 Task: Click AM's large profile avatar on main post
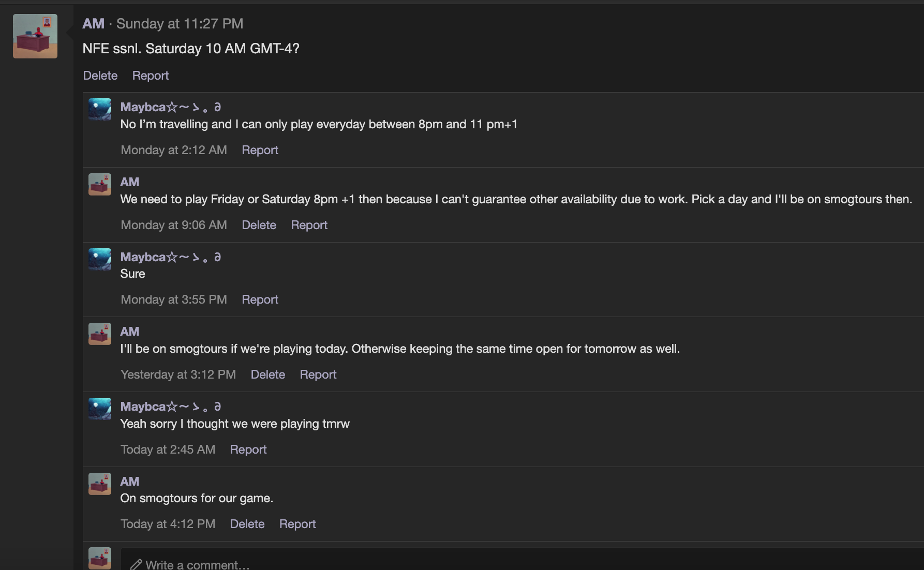(x=35, y=36)
